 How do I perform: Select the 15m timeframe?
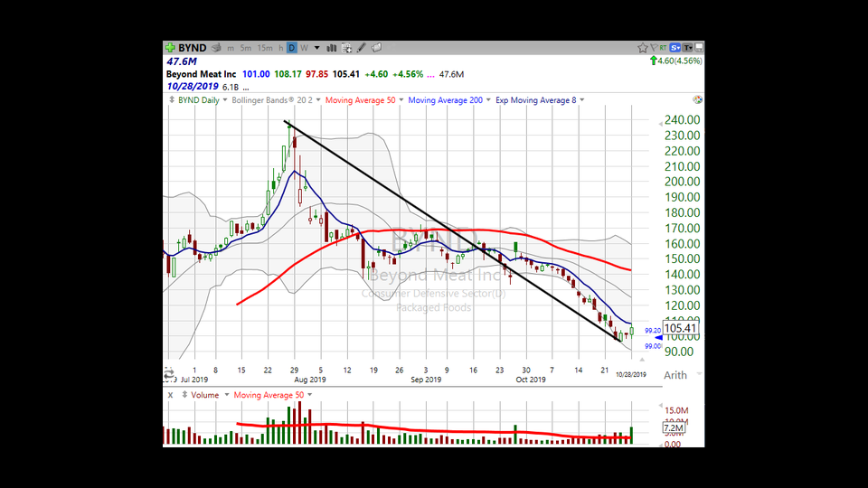265,48
